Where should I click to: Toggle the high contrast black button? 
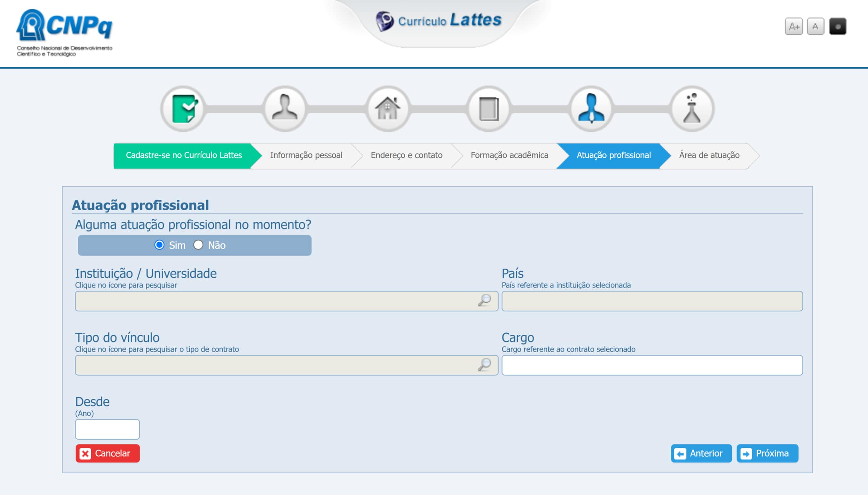(x=837, y=26)
